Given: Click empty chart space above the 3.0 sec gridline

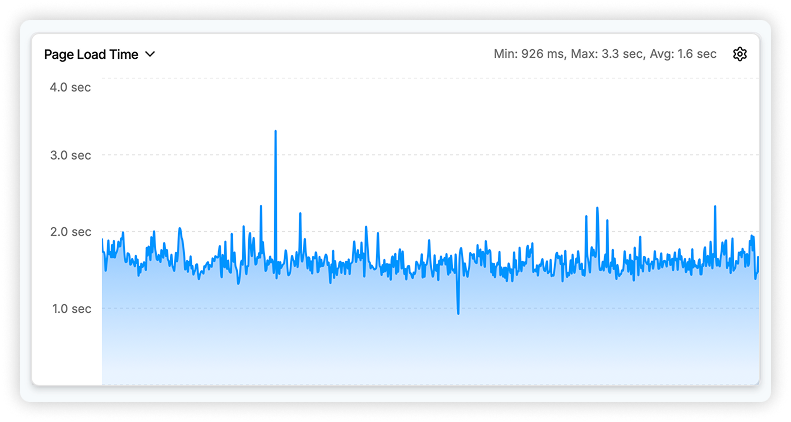Looking at the screenshot, I should point(500,115).
